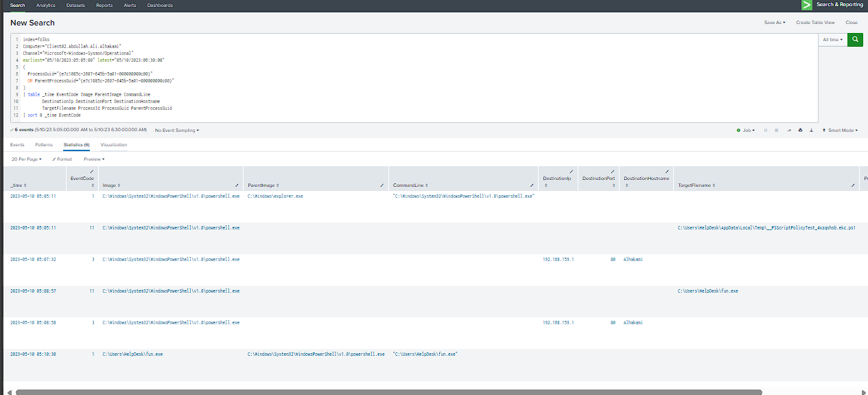Open the Smart Mode search mode dropdown

840,130
